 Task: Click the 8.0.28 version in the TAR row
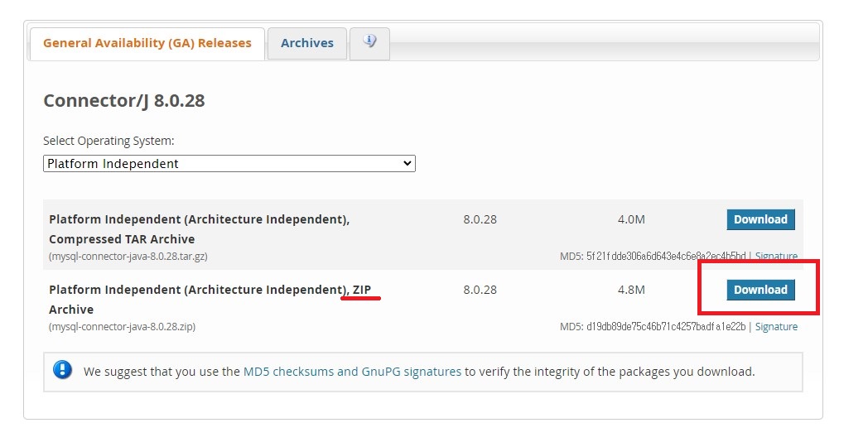(480, 219)
